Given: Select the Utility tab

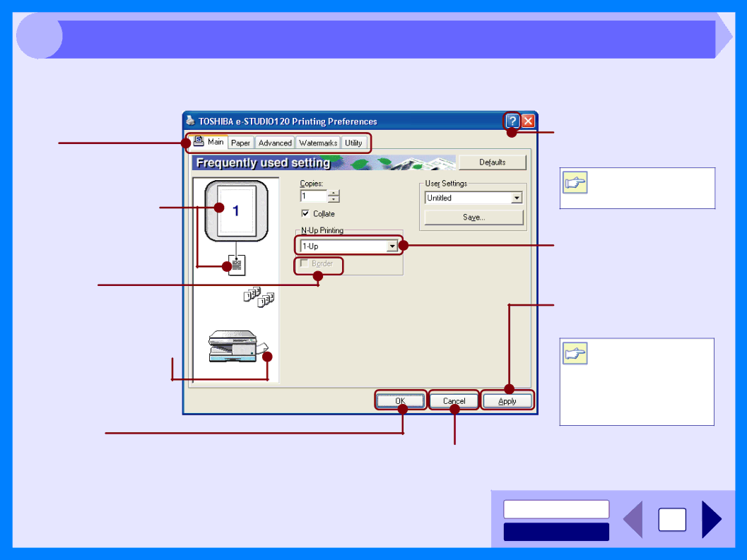Looking at the screenshot, I should 353,143.
